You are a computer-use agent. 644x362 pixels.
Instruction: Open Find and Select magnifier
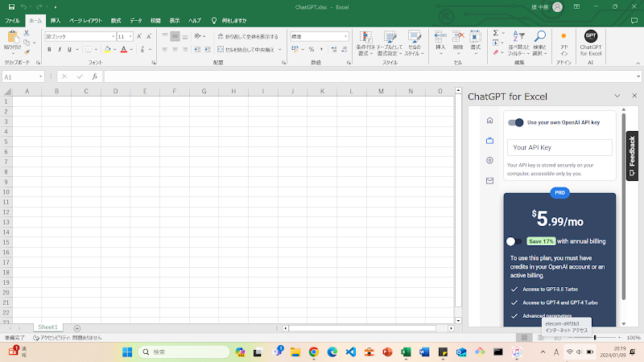(x=539, y=43)
